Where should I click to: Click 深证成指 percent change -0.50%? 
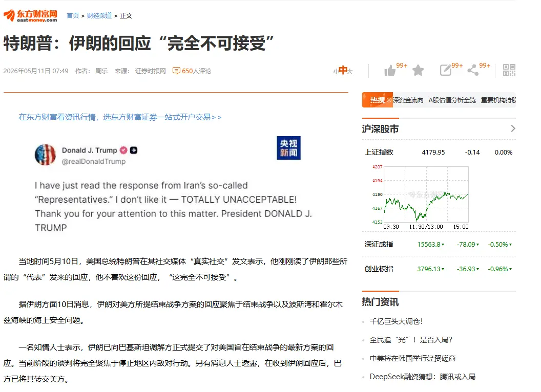click(x=500, y=244)
